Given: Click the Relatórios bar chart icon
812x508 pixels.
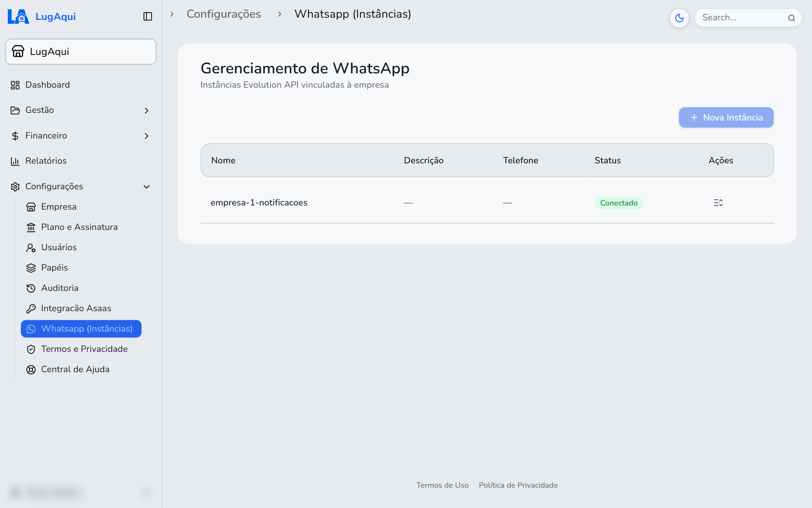Looking at the screenshot, I should pyautogui.click(x=15, y=161).
